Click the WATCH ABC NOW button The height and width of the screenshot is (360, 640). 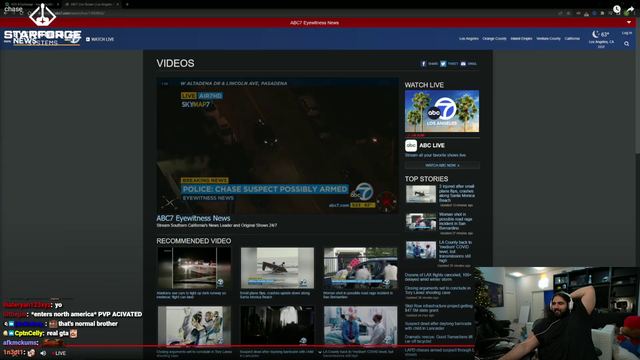pyautogui.click(x=442, y=165)
